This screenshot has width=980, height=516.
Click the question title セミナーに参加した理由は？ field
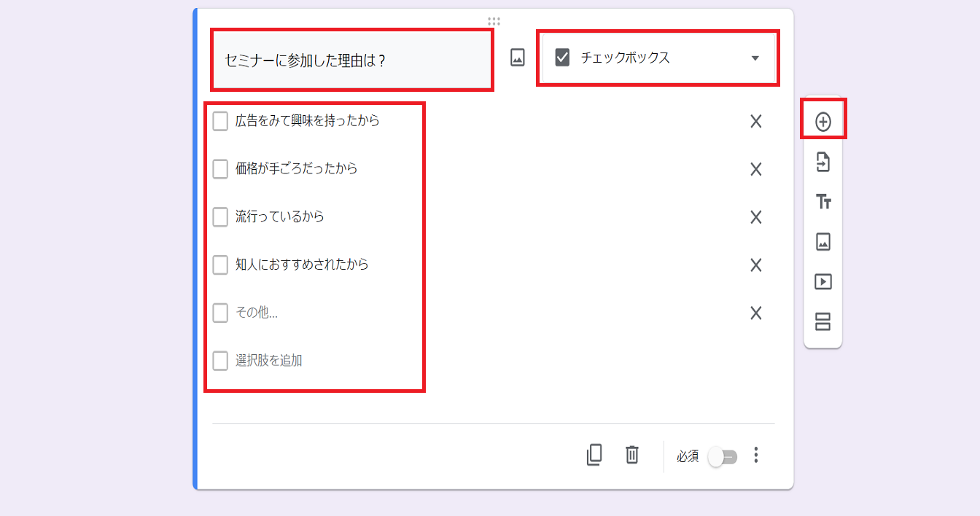(351, 60)
